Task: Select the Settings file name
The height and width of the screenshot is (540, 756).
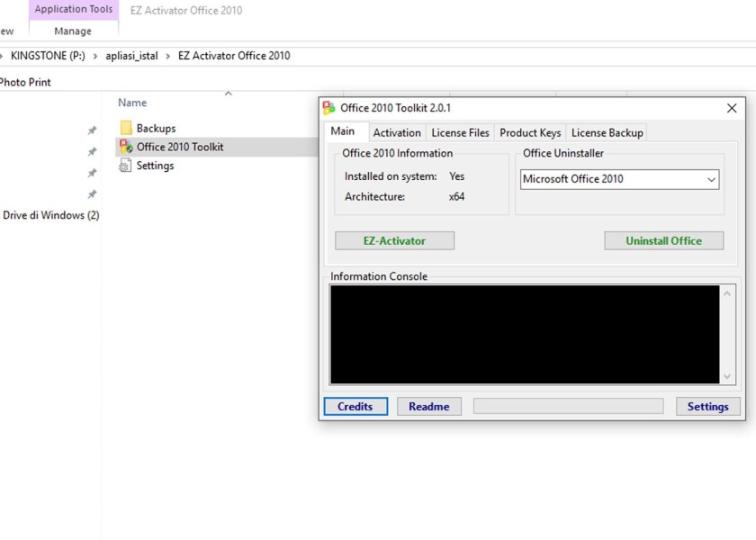Action: point(155,166)
